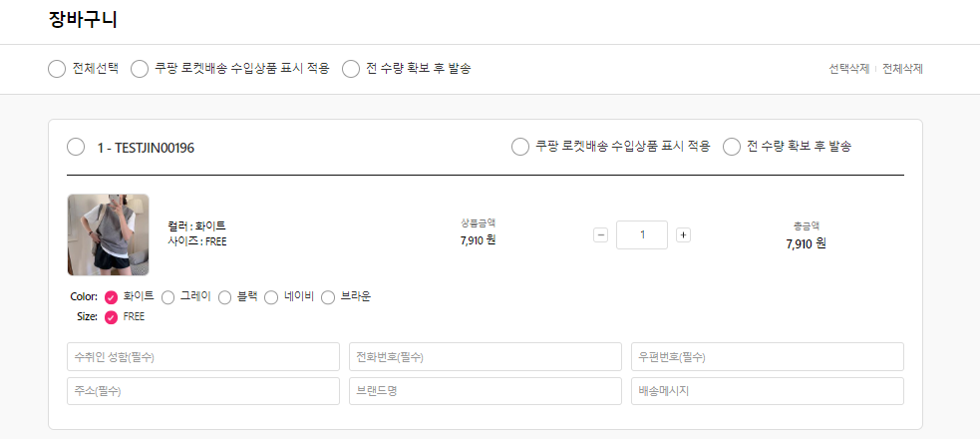Click 전체삭제 link
This screenshot has width=980, height=439.
coord(902,69)
